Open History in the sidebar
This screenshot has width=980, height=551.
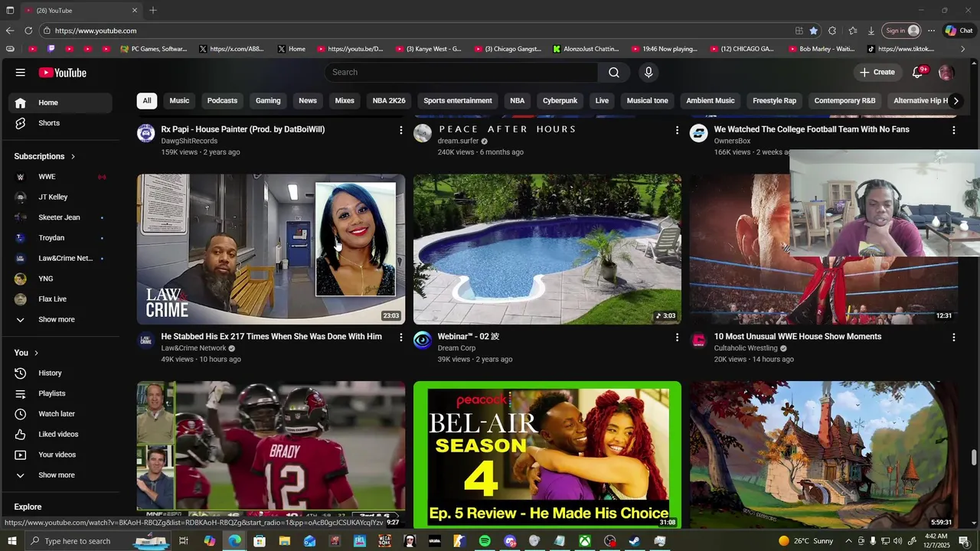click(x=60, y=373)
